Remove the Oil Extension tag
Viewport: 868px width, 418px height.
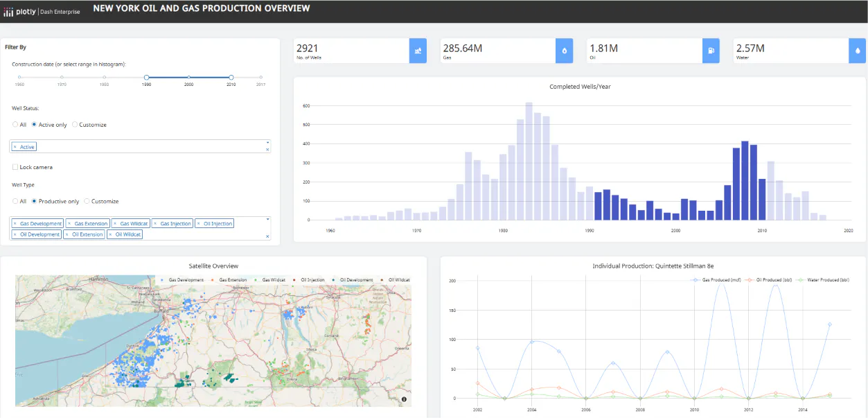pos(67,234)
